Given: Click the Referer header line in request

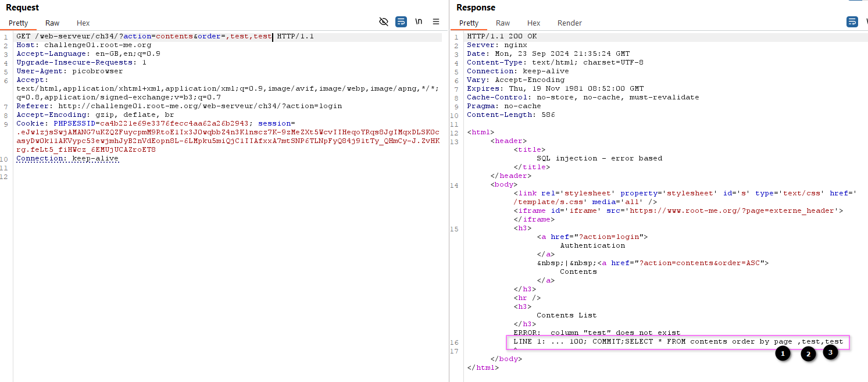Looking at the screenshot, I should coord(179,106).
